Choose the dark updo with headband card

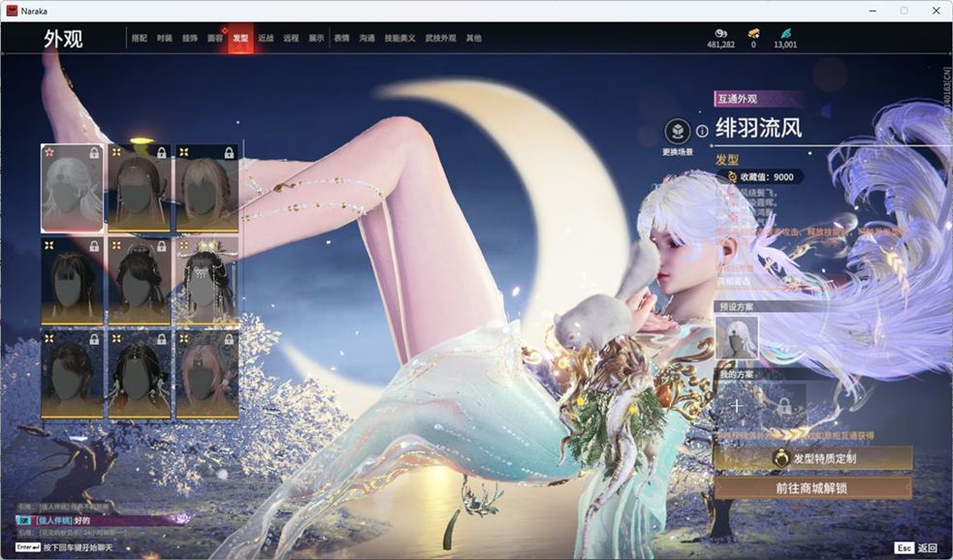pyautogui.click(x=140, y=281)
